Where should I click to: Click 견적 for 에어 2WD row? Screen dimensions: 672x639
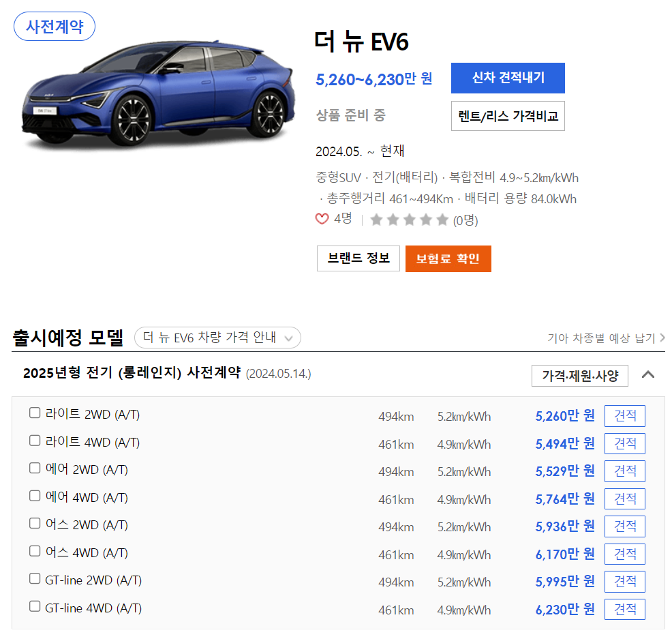coord(625,471)
